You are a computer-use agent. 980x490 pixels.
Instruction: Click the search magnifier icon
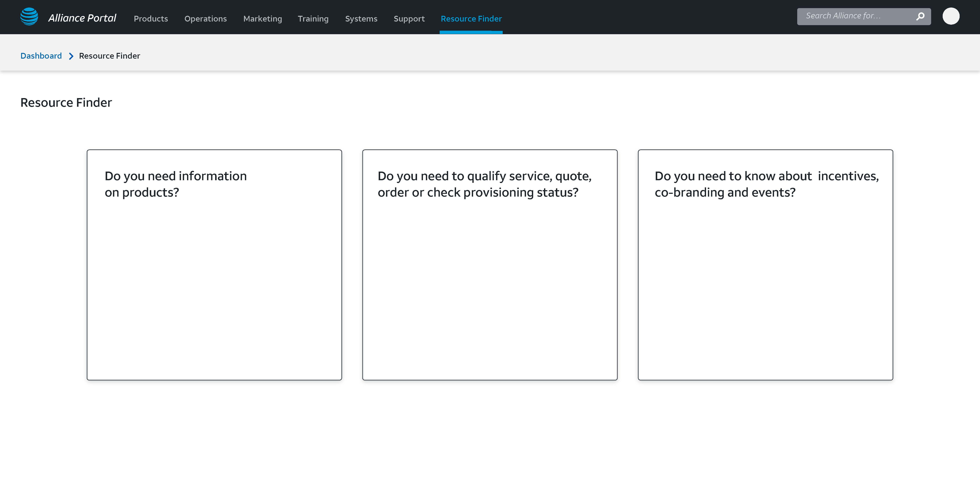(x=920, y=16)
